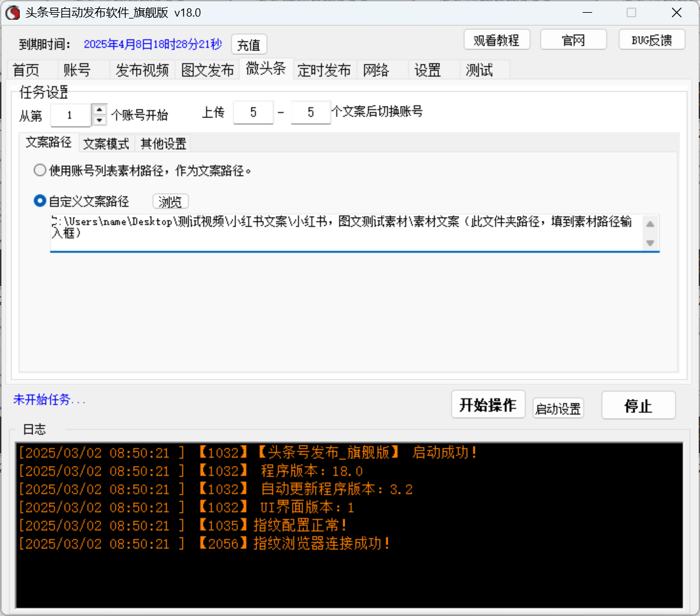Click the 充值 recharge button
Viewport: 700px width, 616px height.
tap(249, 45)
